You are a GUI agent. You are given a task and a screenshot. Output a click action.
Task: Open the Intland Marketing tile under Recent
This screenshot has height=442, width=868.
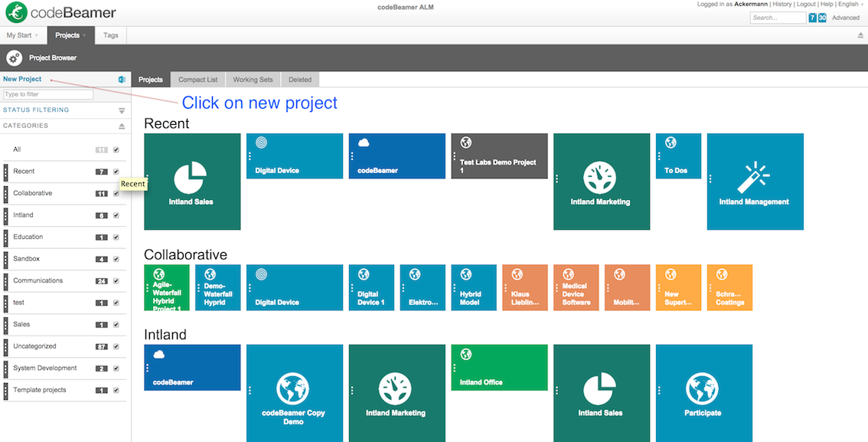coord(602,182)
